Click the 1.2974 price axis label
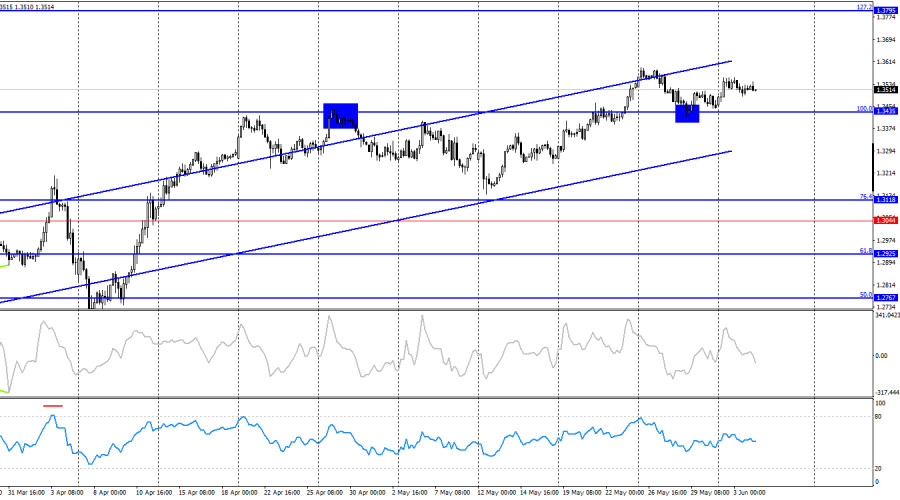 tap(887, 241)
